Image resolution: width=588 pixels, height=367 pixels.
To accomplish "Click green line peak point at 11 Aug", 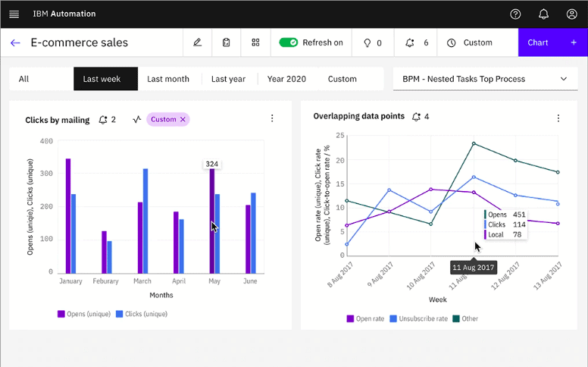I will [474, 143].
